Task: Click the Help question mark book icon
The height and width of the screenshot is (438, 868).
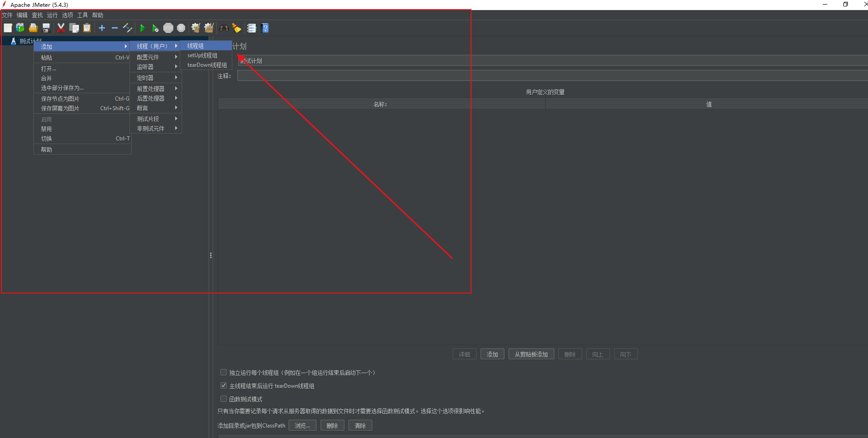Action: (265, 28)
